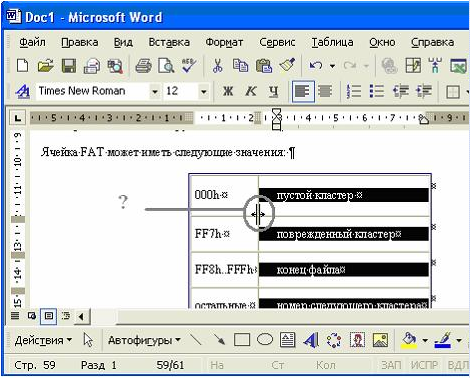Switch to Print Layout view
This screenshot has width=470, height=378.
(x=49, y=316)
